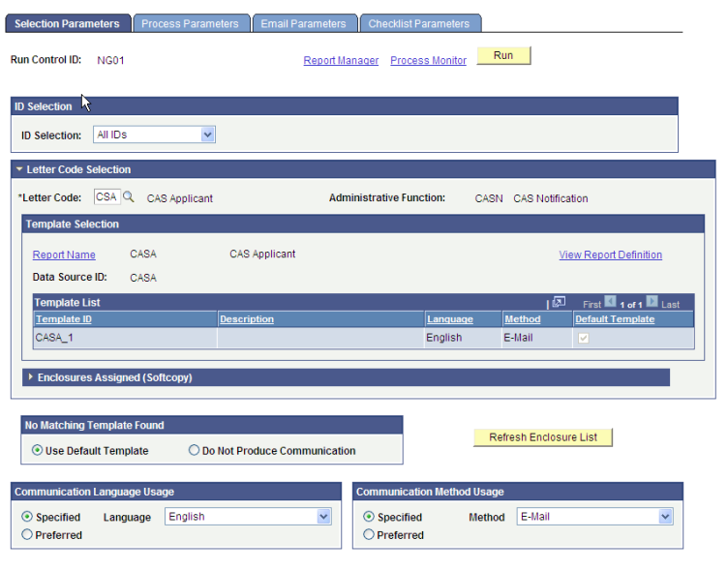The height and width of the screenshot is (570, 728).
Task: Click the First label in Template List navigation
Action: pyautogui.click(x=591, y=305)
